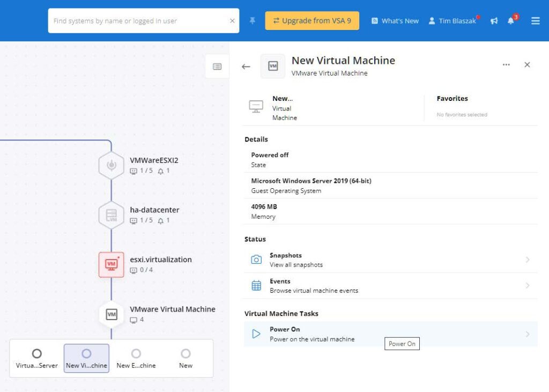The width and height of the screenshot is (549, 392).
Task: Select the ha-datacenter hexagon node icon
Action: click(112, 215)
